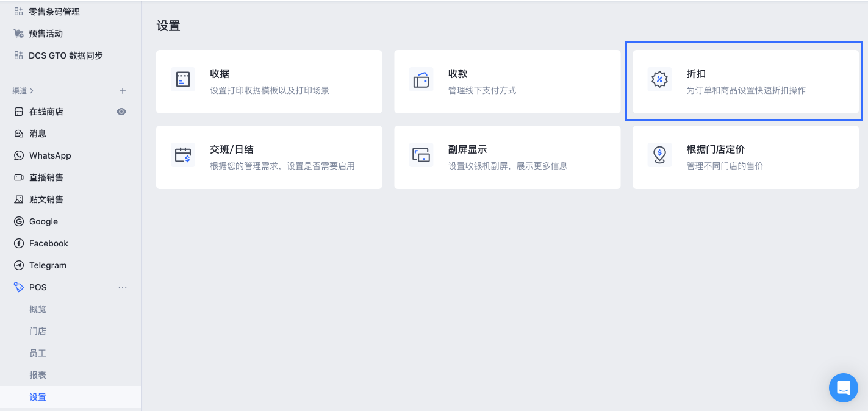Add a channel with the plus icon
Viewport: 868px width, 411px height.
122,91
